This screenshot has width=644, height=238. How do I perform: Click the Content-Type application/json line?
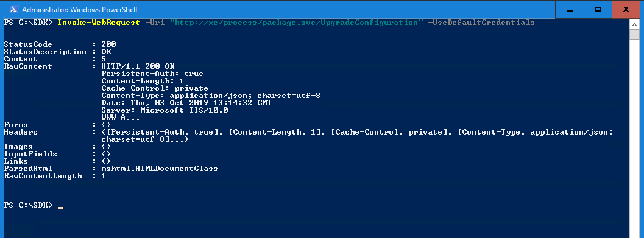tap(211, 96)
